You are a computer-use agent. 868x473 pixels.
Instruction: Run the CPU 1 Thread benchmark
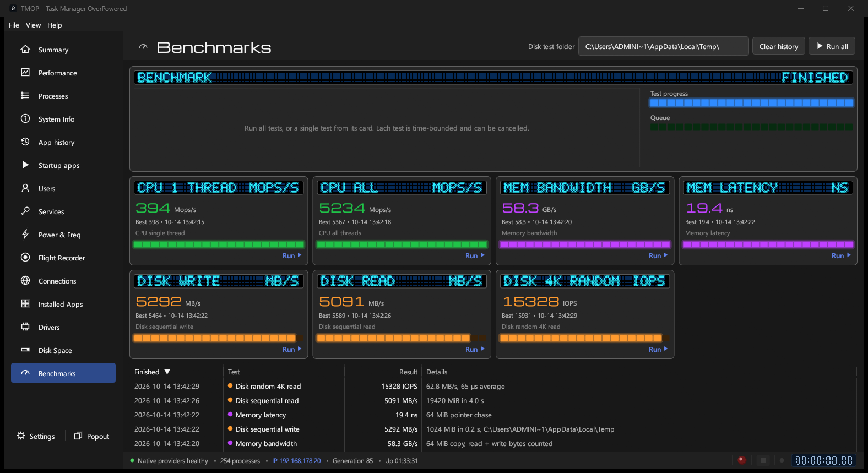coord(292,256)
